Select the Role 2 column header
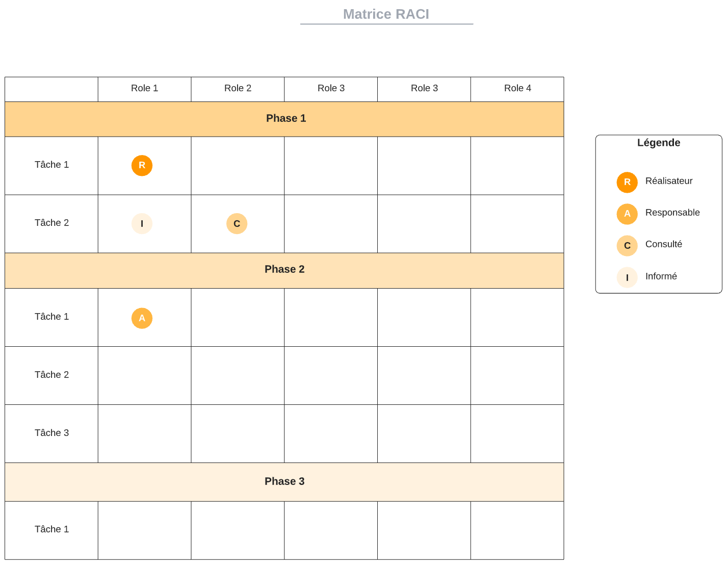 tap(238, 88)
